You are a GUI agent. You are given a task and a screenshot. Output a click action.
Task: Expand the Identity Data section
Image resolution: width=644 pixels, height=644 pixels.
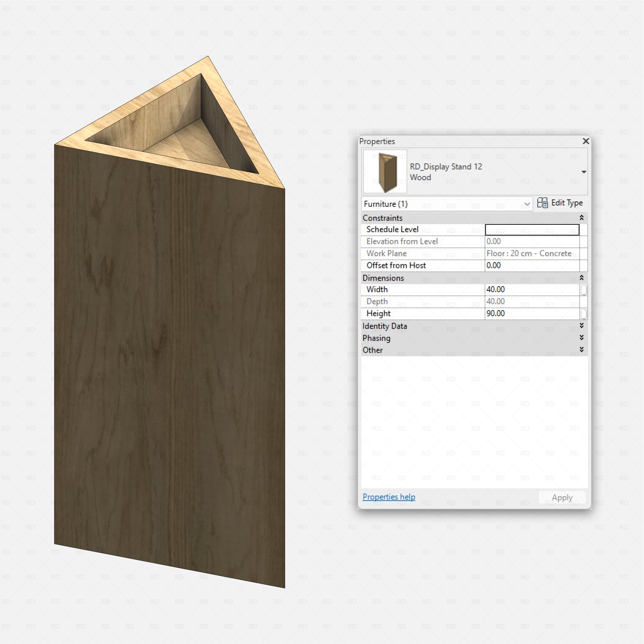(581, 326)
